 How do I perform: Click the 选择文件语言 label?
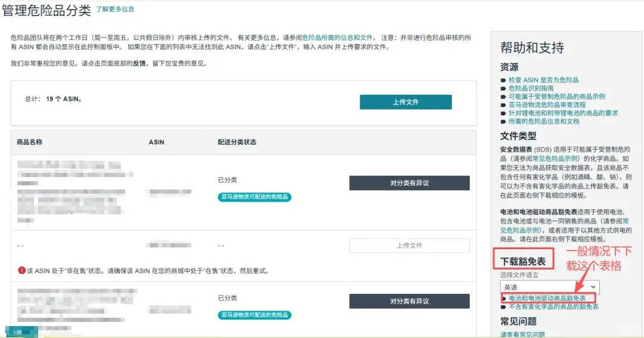pyautogui.click(x=519, y=275)
